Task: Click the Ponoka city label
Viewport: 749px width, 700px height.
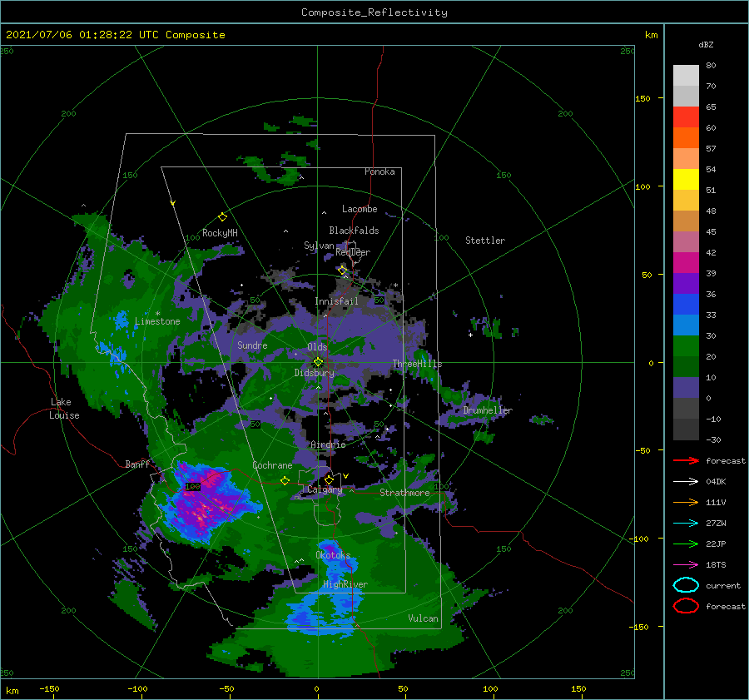Action: tap(379, 171)
